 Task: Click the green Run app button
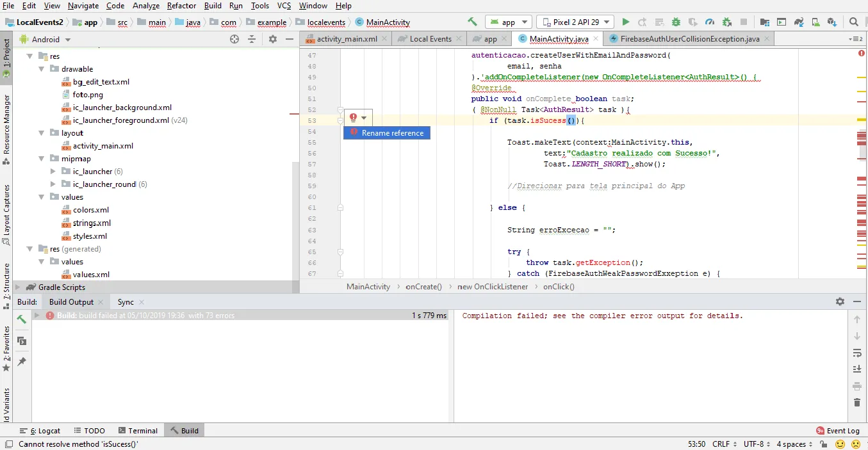pyautogui.click(x=626, y=22)
